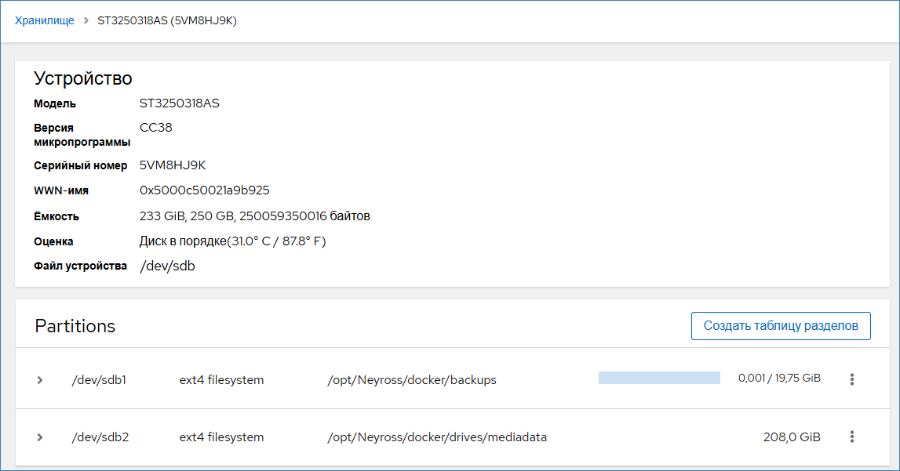Screen dimensions: 900x471
Task: Click the Создать таблицу разделов button
Action: click(781, 326)
